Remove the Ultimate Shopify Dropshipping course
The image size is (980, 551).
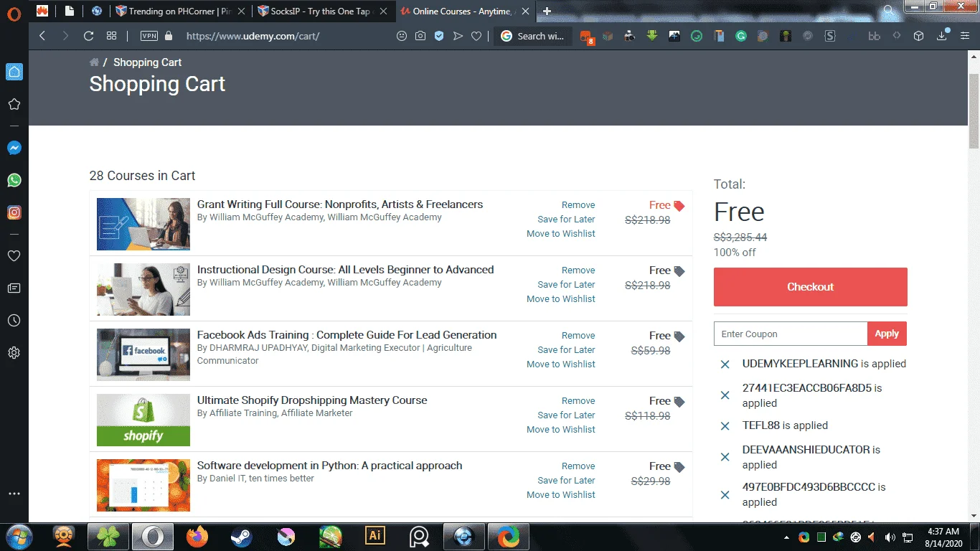(578, 400)
